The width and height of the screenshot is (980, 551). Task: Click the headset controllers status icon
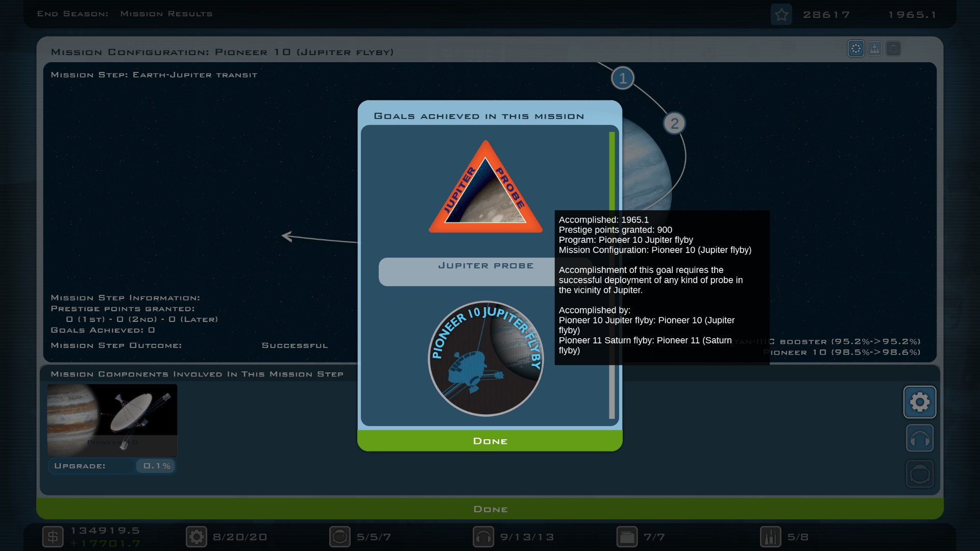483,537
